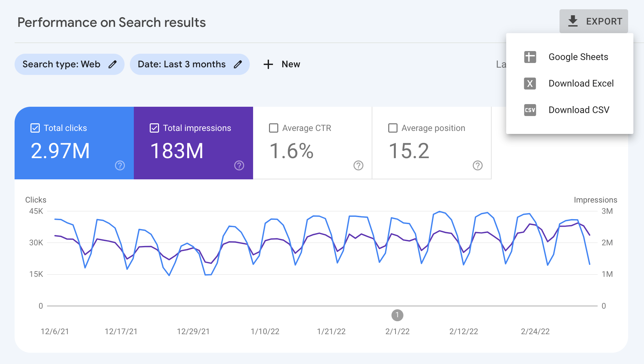Enable the Average CTR checkbox
Image resolution: width=644 pixels, height=364 pixels.
pos(274,128)
